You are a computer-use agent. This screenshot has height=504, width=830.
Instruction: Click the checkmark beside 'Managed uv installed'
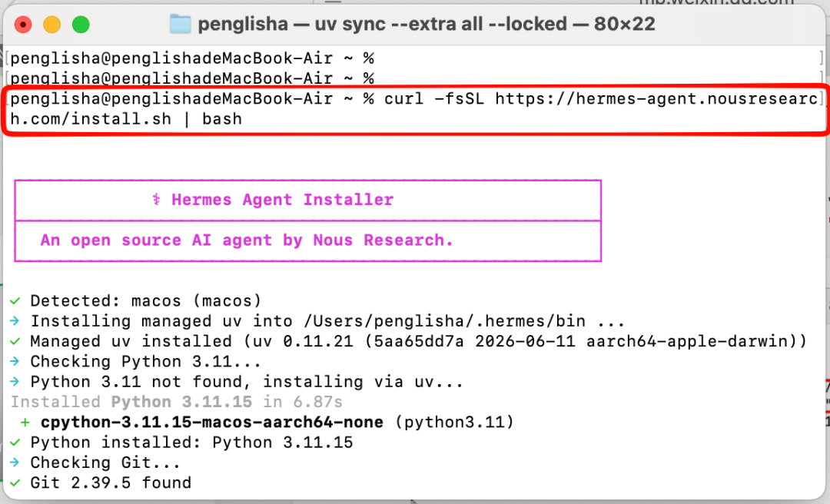[15, 341]
